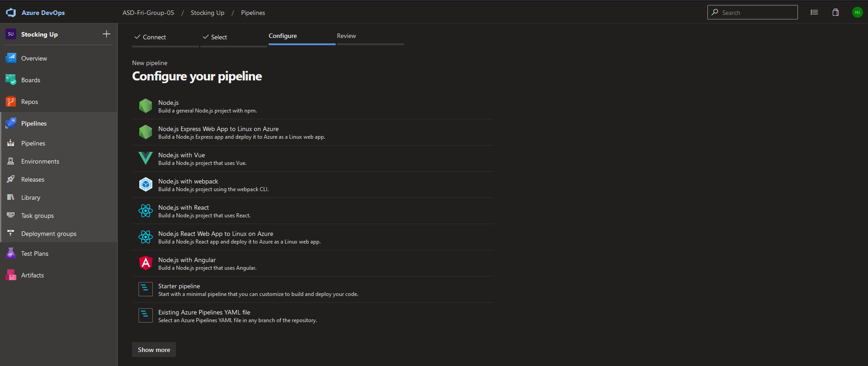Click the Search input field
The width and height of the screenshot is (868, 366).
(753, 13)
